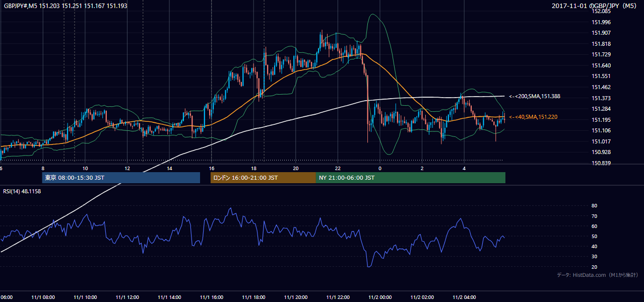The width and height of the screenshot is (644, 302).
Task: Click the 11/2 00:00 time axis label
Action: (x=380, y=297)
